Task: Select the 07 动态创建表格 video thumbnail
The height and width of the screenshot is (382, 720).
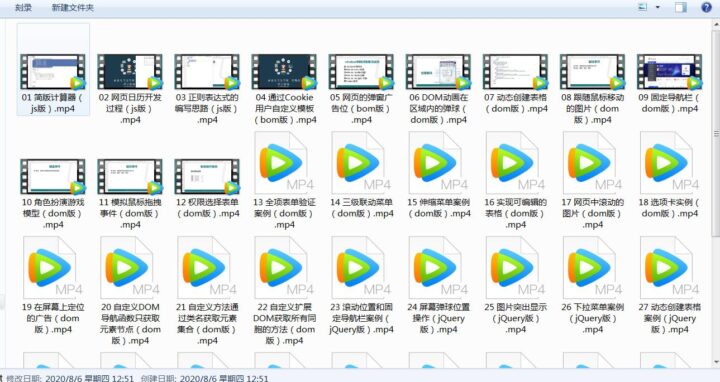Action: [516, 72]
